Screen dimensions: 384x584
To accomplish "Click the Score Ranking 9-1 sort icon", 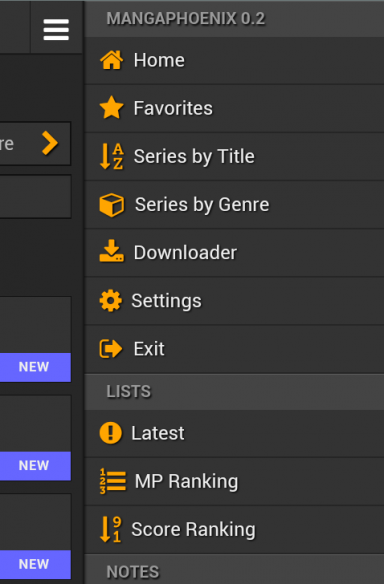I will pos(111,529).
